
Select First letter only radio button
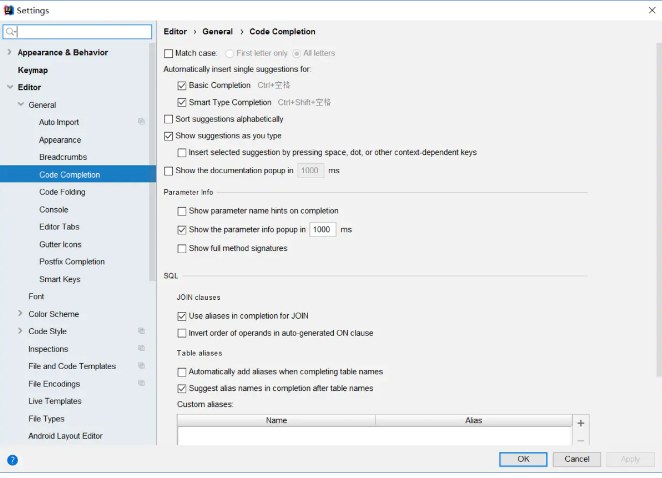coord(229,53)
